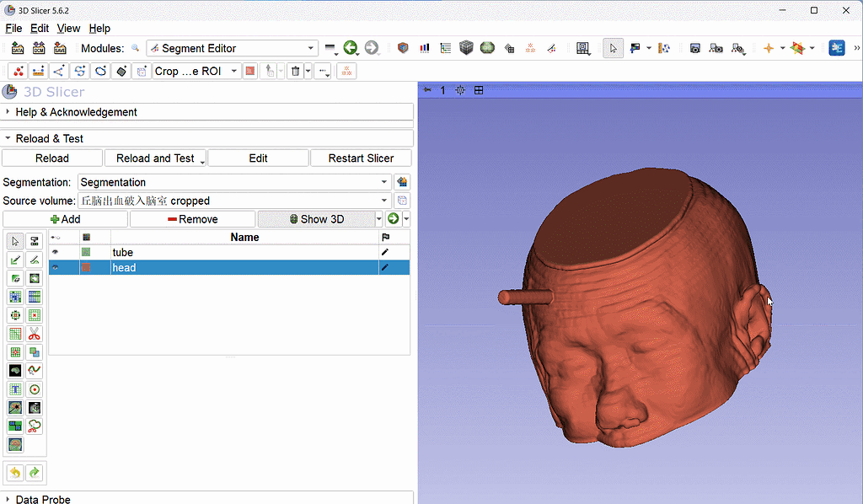Click the Remove segment button
The width and height of the screenshot is (863, 504).
pyautogui.click(x=193, y=219)
